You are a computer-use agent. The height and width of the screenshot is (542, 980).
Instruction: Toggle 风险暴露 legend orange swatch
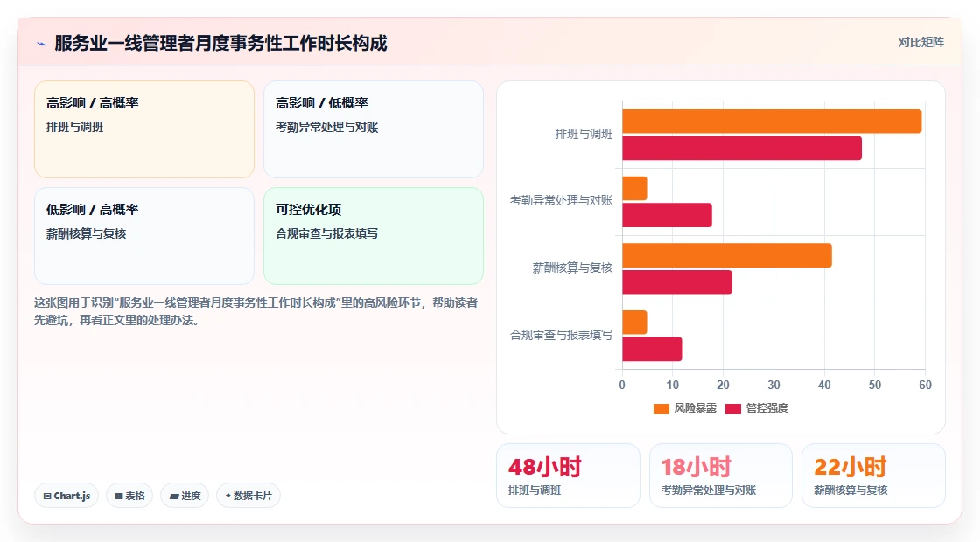pyautogui.click(x=661, y=409)
